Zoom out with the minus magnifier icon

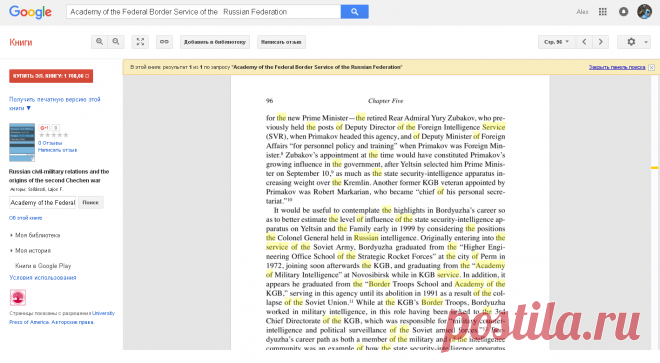[x=116, y=42]
